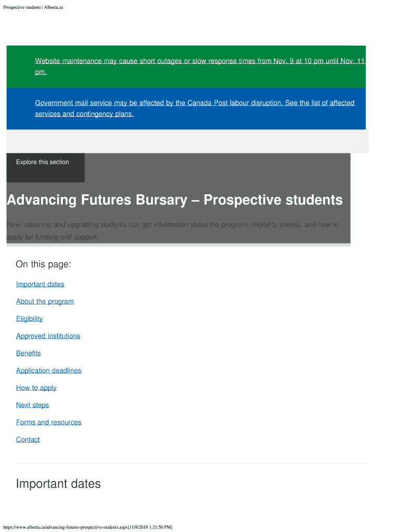
Task: Click the empty grey bar below blue banner
Action: point(187,141)
